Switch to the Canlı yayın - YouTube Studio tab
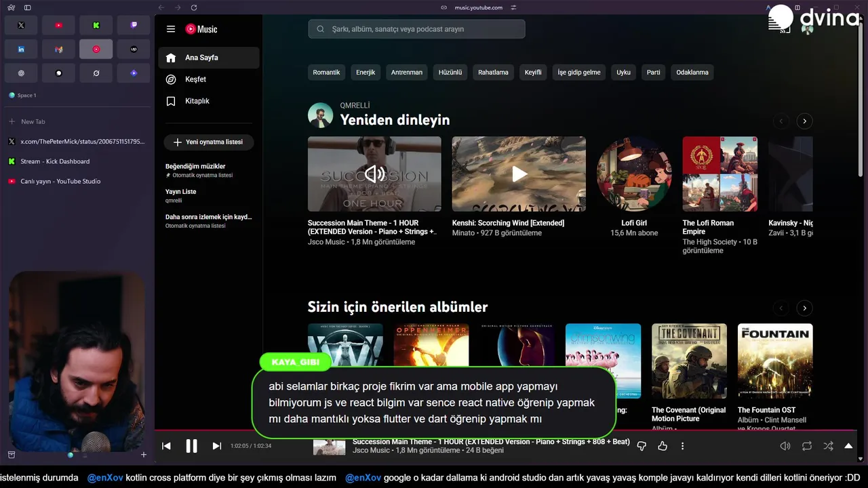The height and width of the screenshot is (488, 868). pyautogui.click(x=77, y=181)
